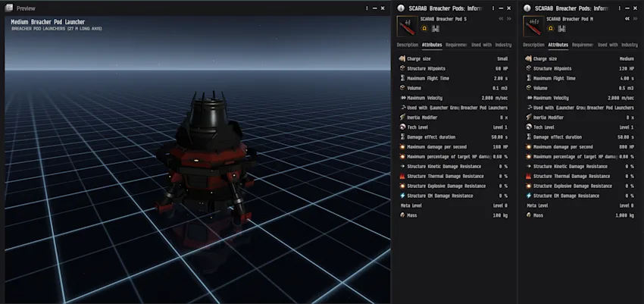The image size is (644, 304).
Task: Open the three-dot menu in the Pod M window
Action: pos(619,8)
